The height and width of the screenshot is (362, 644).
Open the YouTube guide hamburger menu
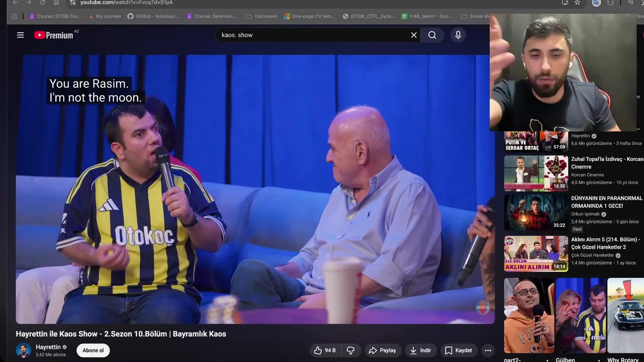(x=20, y=35)
